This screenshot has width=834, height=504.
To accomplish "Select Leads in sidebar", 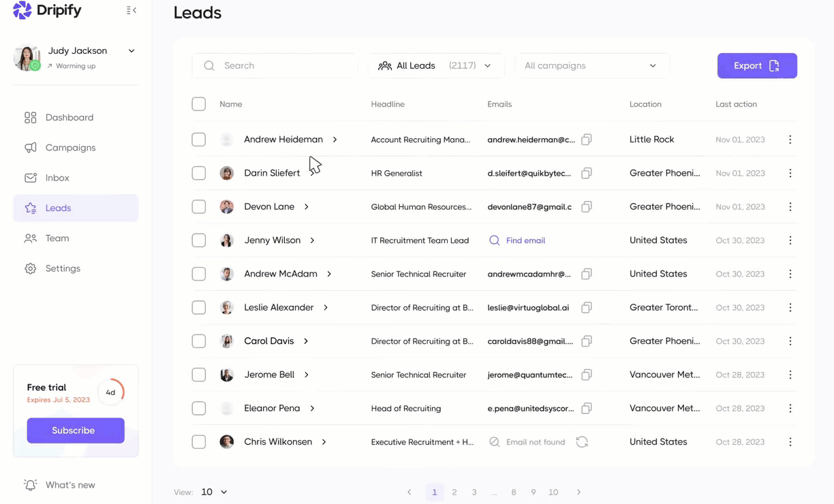I will click(76, 208).
